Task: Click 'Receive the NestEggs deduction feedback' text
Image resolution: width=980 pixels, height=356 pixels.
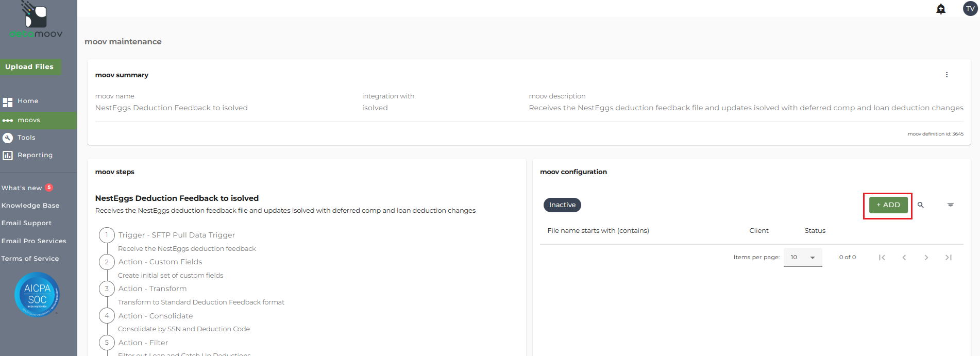Action: pos(187,249)
